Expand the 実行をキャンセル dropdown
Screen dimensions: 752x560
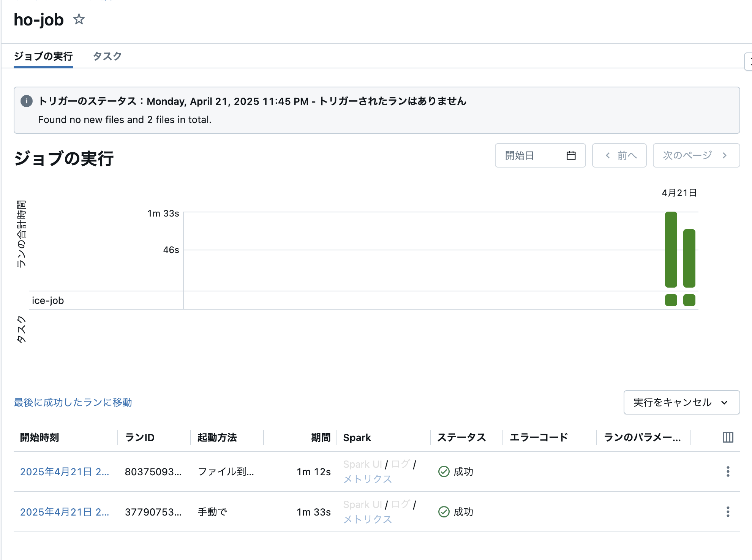681,402
